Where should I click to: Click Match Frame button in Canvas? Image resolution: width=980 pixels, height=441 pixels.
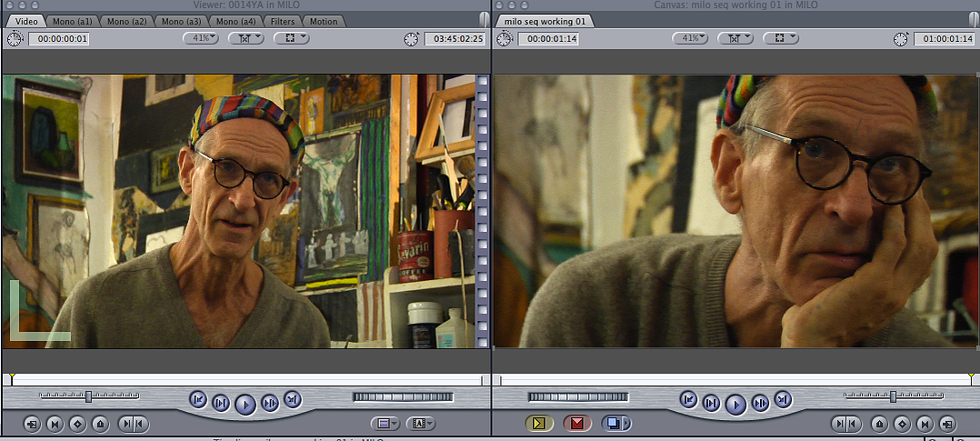[948, 424]
